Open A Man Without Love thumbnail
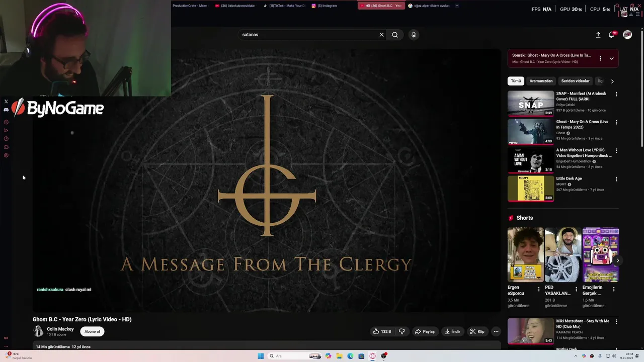This screenshot has height=362, width=644. [x=531, y=160]
